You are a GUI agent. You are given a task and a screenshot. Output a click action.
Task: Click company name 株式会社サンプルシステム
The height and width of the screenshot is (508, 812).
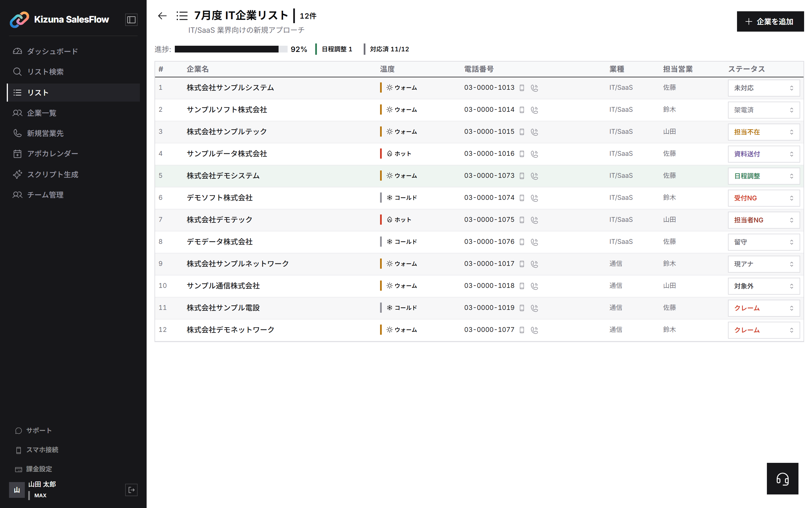[231, 88]
